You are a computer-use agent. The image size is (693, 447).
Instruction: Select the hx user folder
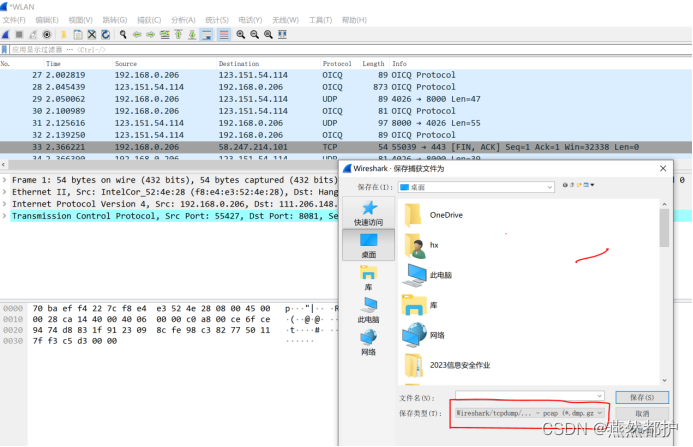(x=421, y=245)
